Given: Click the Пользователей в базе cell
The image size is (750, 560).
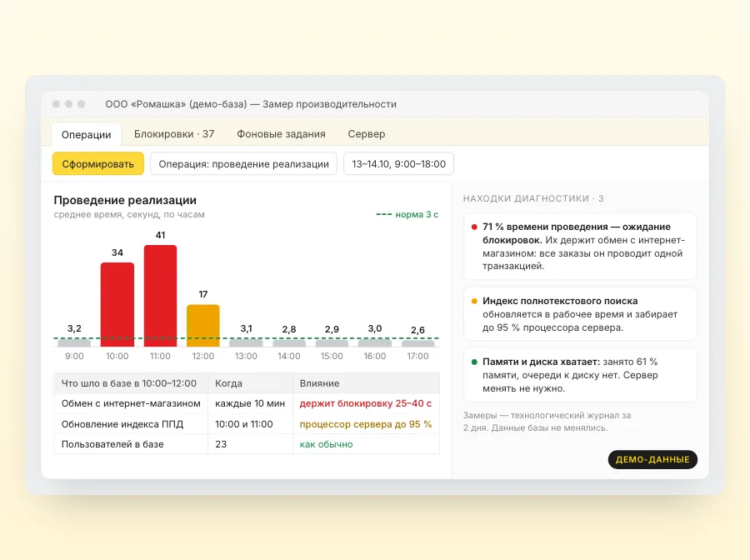Looking at the screenshot, I should click(x=131, y=444).
